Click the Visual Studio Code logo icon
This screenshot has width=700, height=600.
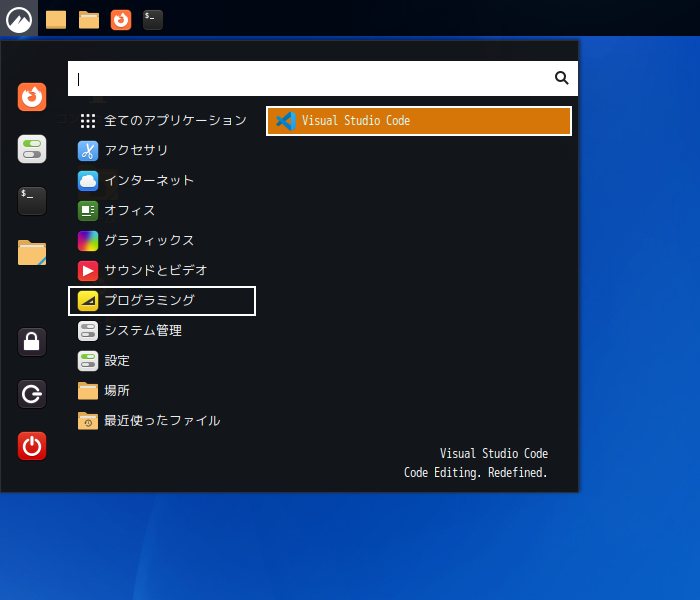click(x=286, y=121)
